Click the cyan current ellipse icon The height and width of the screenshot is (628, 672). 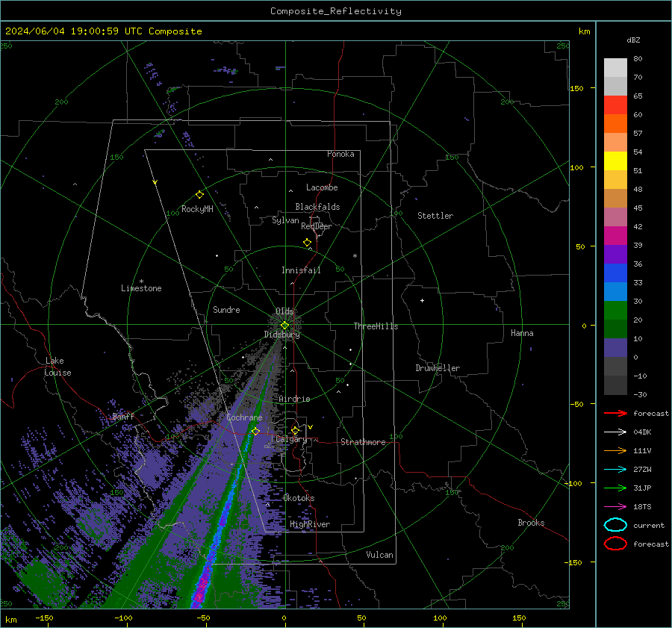615,525
